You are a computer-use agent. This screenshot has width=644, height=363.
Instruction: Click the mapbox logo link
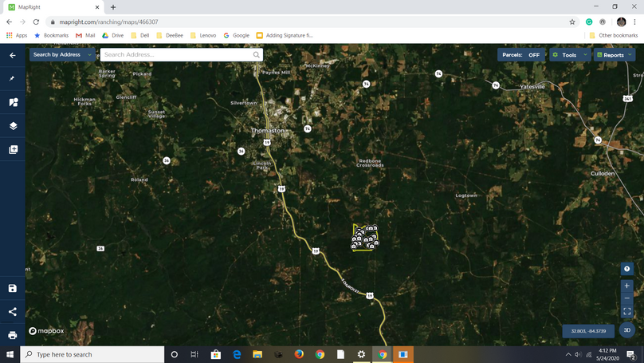(46, 331)
